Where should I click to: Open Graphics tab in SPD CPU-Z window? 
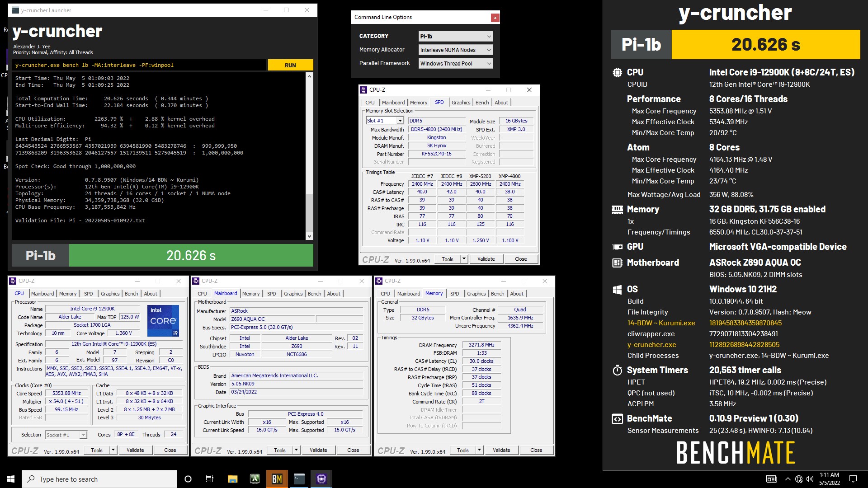461,103
